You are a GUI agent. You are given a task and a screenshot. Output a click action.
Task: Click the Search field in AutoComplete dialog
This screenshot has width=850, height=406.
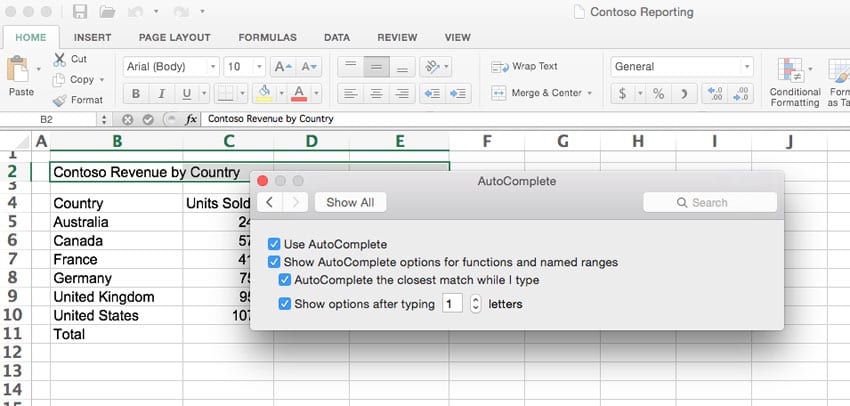[710, 202]
